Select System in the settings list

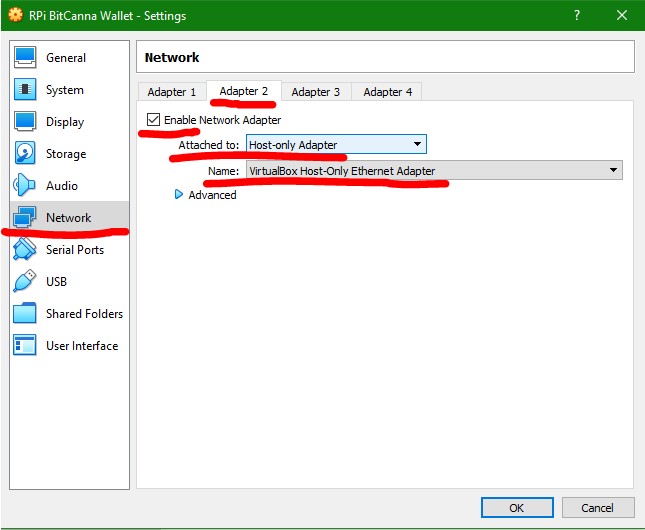70,89
